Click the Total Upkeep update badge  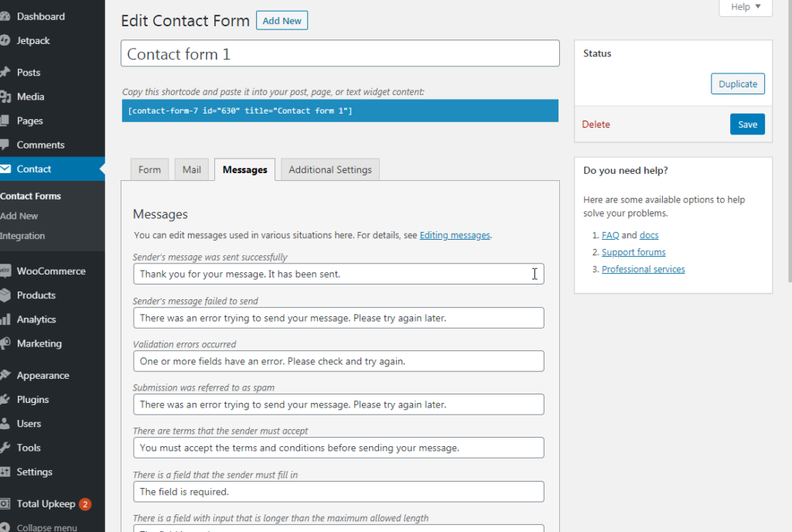(x=85, y=504)
